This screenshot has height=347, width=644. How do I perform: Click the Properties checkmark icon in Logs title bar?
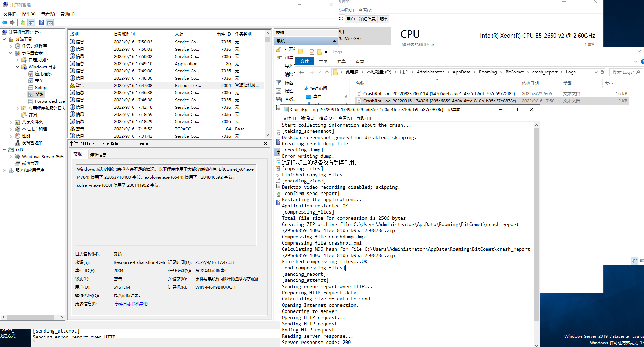[311, 52]
